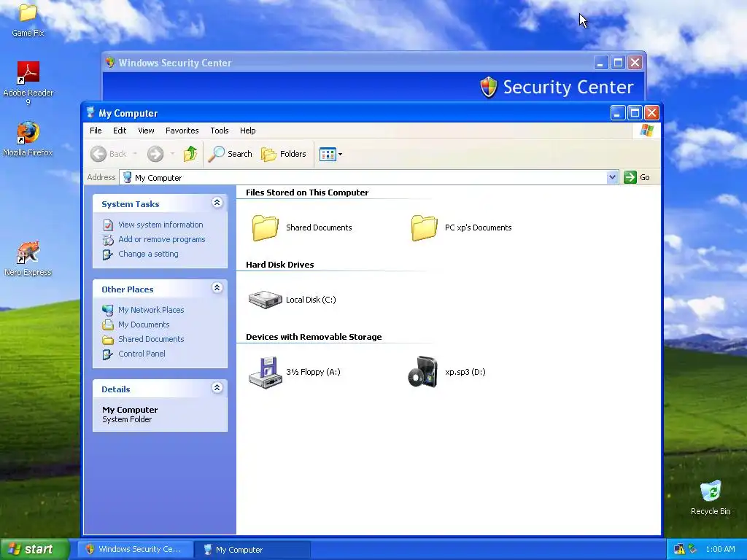Select the Local Disk (C:) drive icon
The image size is (747, 560).
pyautogui.click(x=266, y=300)
